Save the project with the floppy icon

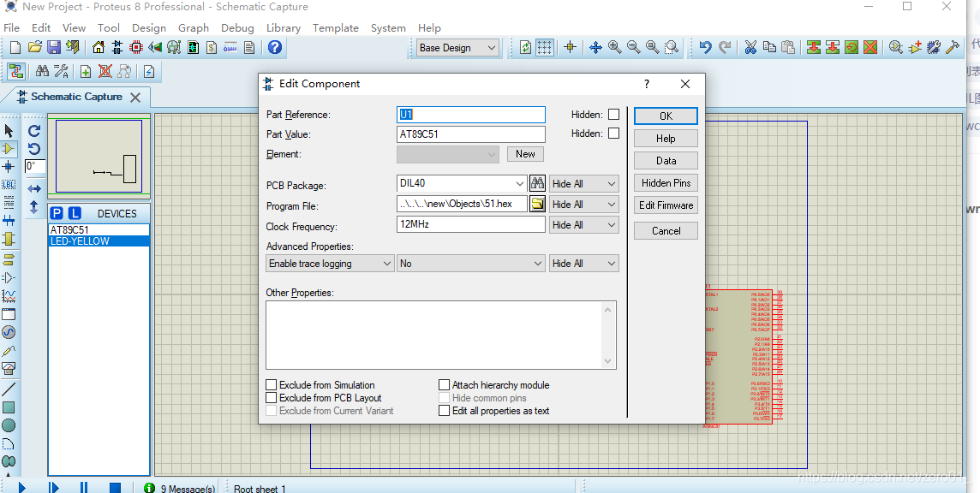tap(54, 47)
